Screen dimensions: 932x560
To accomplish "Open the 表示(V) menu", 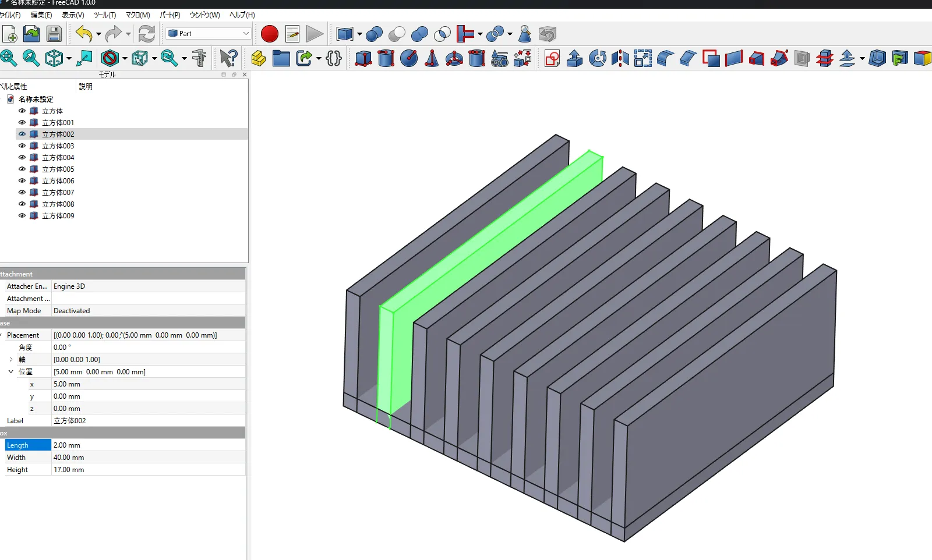I will pos(73,15).
